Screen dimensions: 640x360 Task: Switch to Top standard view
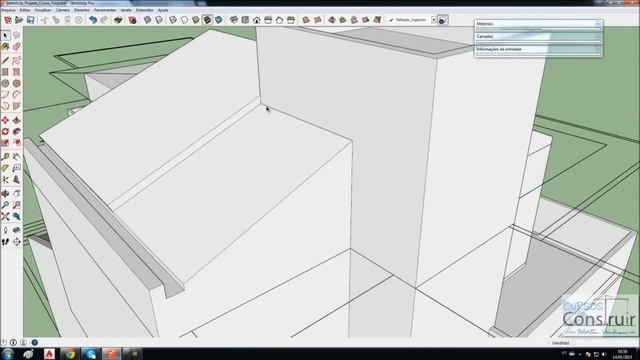click(245, 20)
